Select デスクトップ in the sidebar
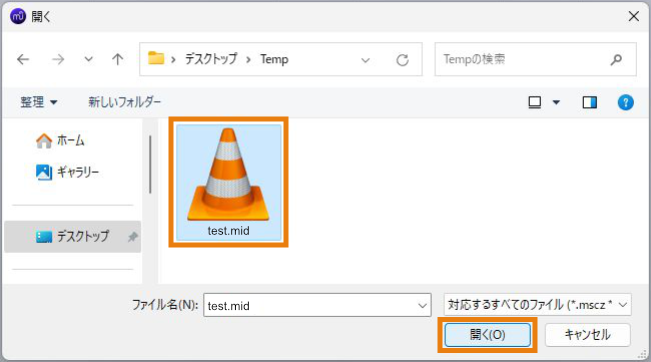 73,237
